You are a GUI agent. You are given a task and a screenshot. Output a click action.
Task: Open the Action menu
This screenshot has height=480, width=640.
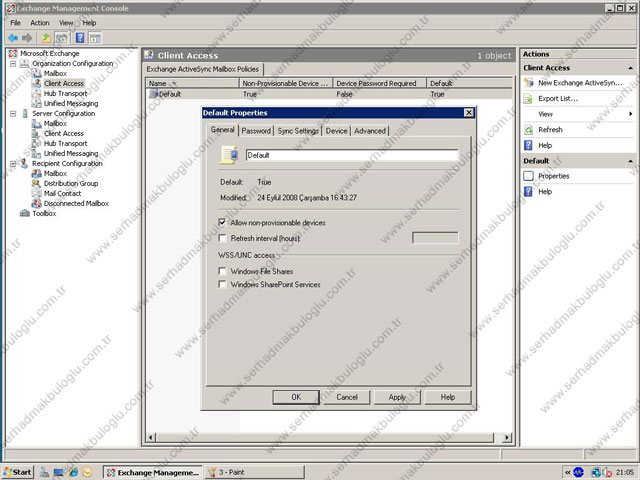[x=40, y=23]
